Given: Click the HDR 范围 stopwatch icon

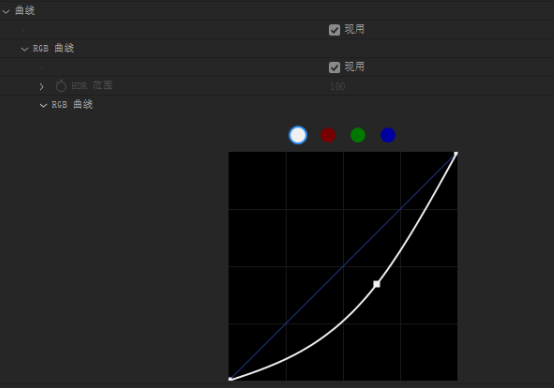Looking at the screenshot, I should tap(61, 86).
